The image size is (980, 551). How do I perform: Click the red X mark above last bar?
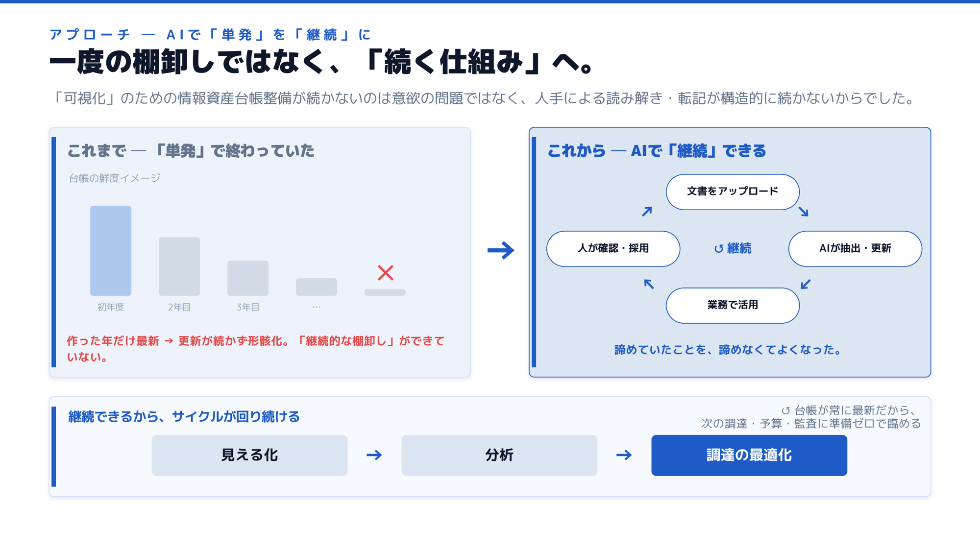point(386,273)
